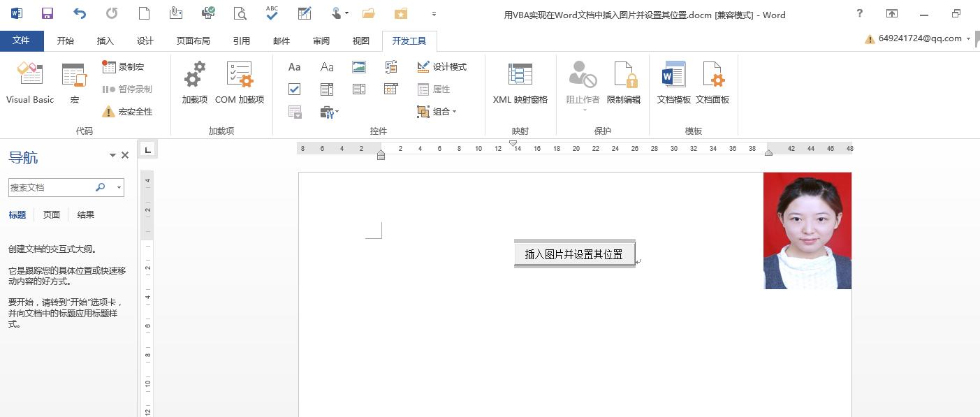Open the navigation search options dropdown
The image size is (980, 417).
119,187
